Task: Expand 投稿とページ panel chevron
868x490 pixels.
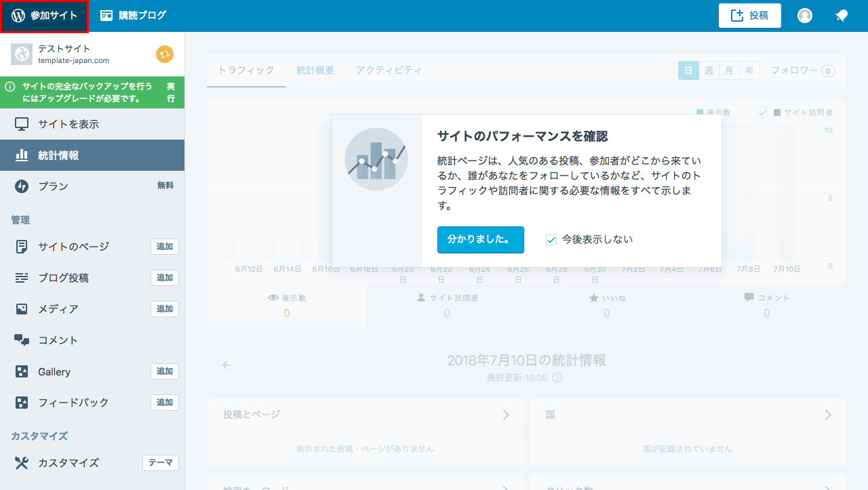Action: coord(505,414)
